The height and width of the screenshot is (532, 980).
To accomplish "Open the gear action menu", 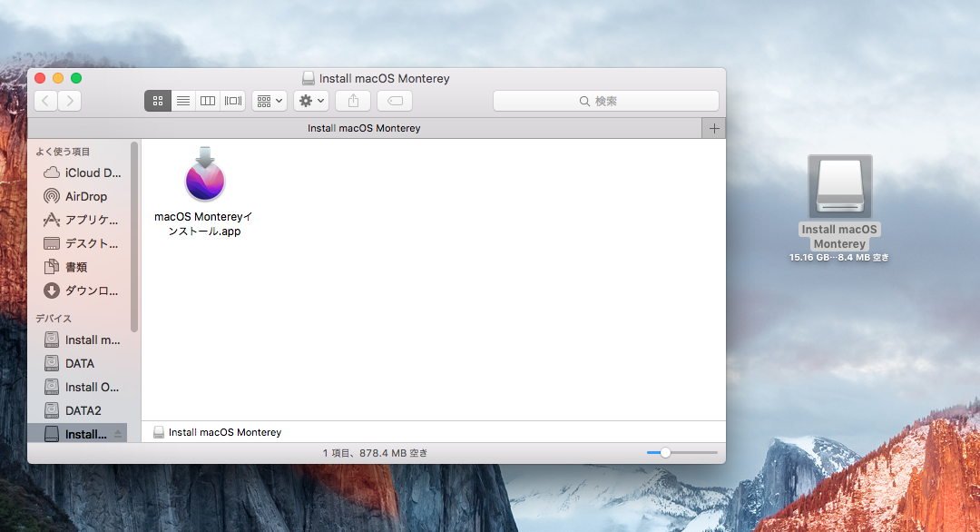I will pos(311,101).
